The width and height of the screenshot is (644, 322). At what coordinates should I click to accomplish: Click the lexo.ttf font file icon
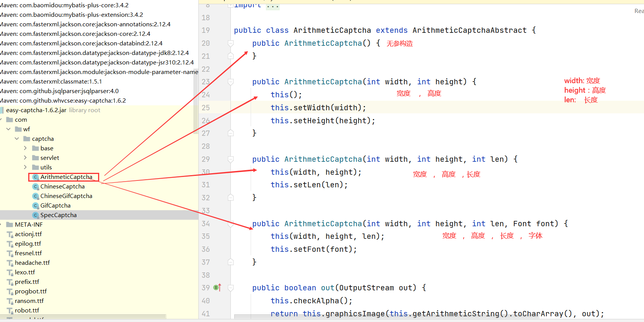[x=10, y=272]
